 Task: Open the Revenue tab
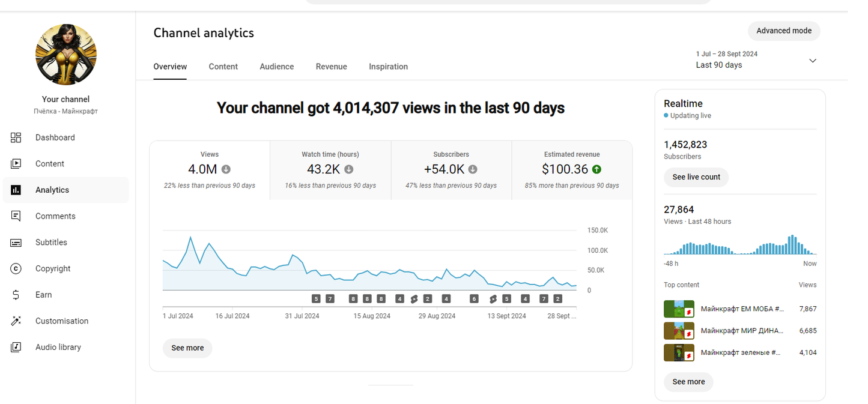[331, 67]
